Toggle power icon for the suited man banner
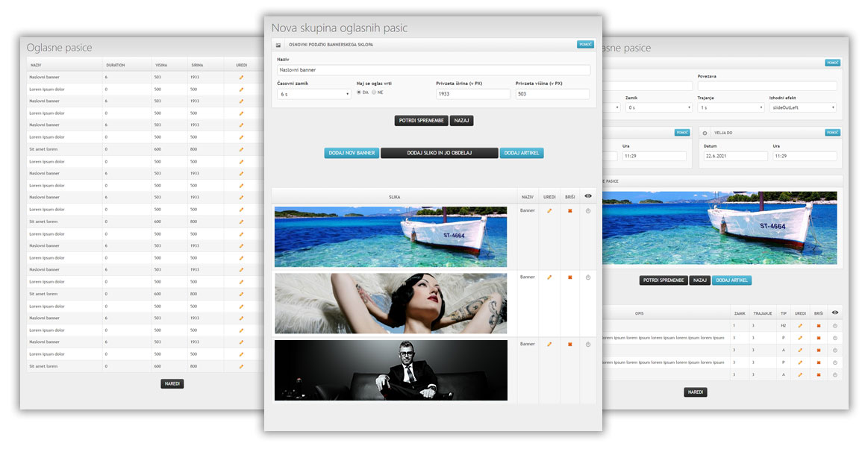The height and width of the screenshot is (449, 868). [588, 345]
